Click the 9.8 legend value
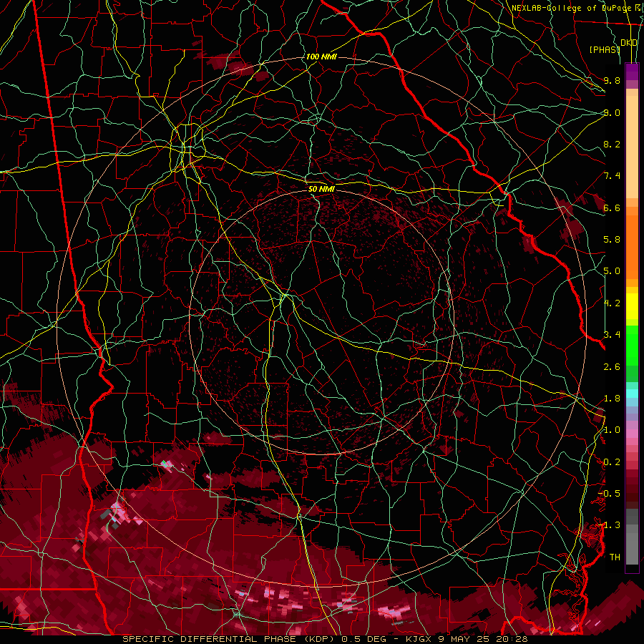This screenshot has width=644, height=644. tap(612, 80)
